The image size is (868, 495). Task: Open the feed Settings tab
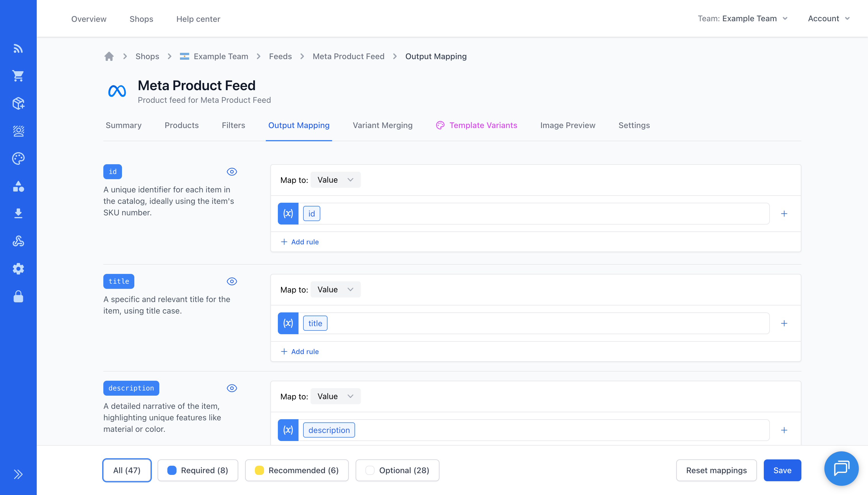click(634, 125)
